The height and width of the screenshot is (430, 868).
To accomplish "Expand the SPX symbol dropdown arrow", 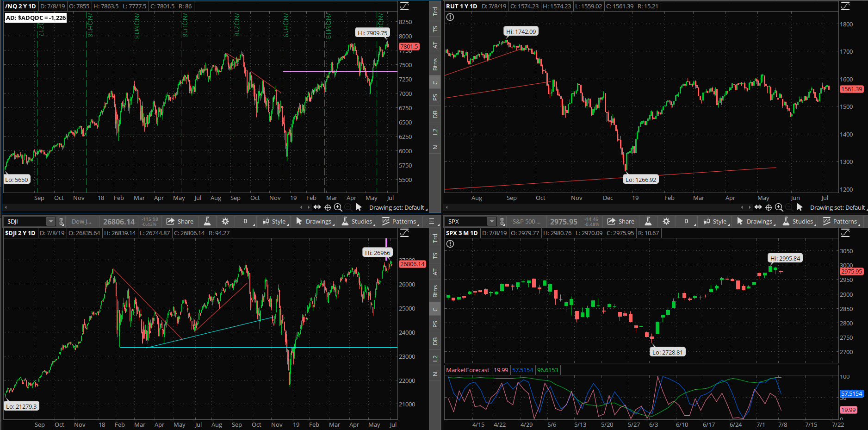I will click(x=492, y=222).
